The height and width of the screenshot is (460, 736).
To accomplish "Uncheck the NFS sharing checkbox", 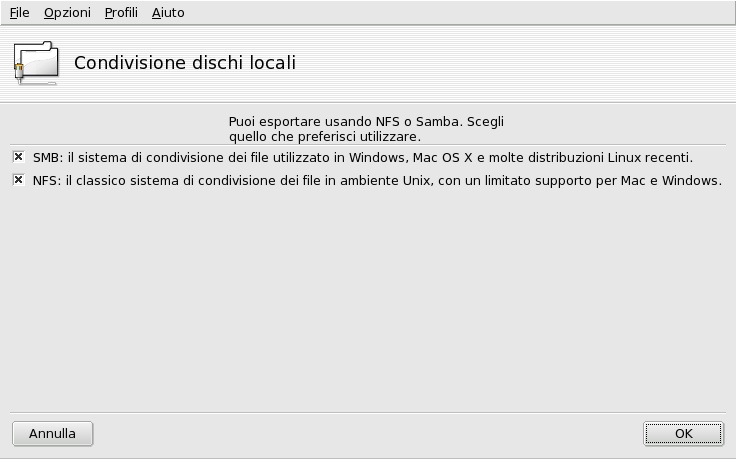I will (x=18, y=180).
